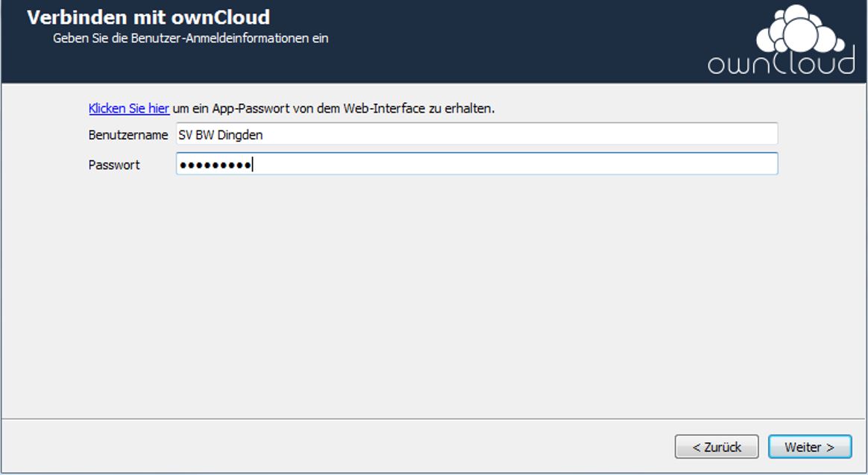Click the 'Passwort' field label
This screenshot has width=868, height=475.
(x=114, y=165)
